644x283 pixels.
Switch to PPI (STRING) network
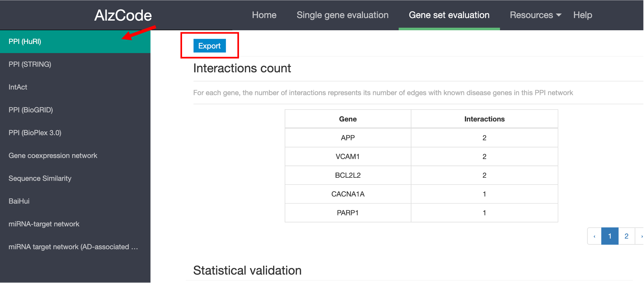click(x=30, y=64)
